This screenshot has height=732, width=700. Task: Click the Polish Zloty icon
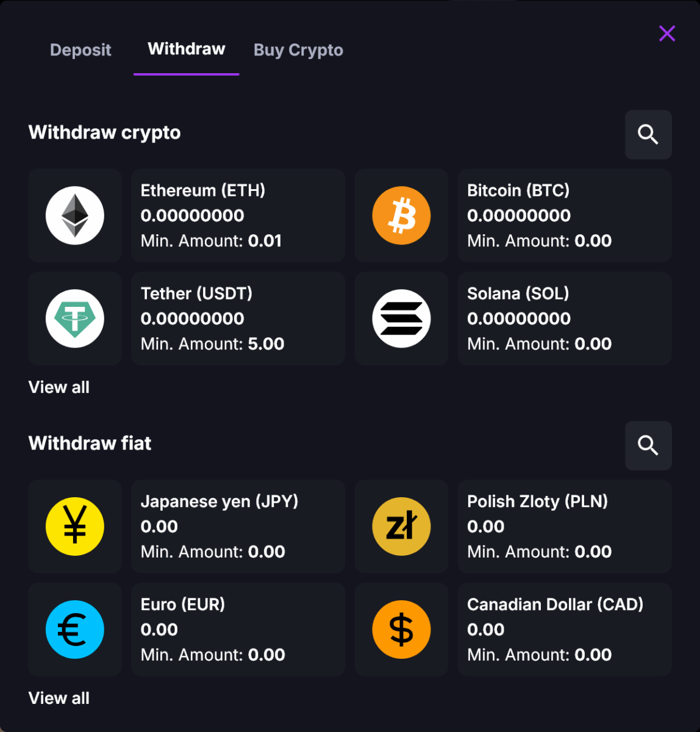(401, 526)
